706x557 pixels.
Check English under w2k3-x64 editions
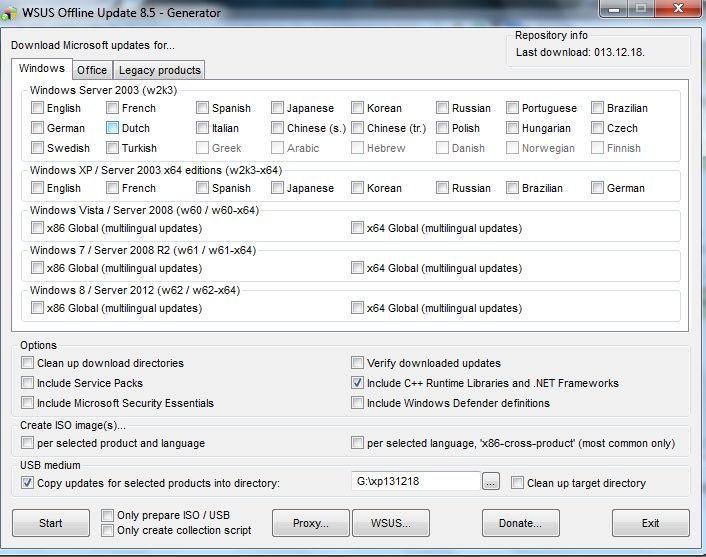click(x=37, y=188)
